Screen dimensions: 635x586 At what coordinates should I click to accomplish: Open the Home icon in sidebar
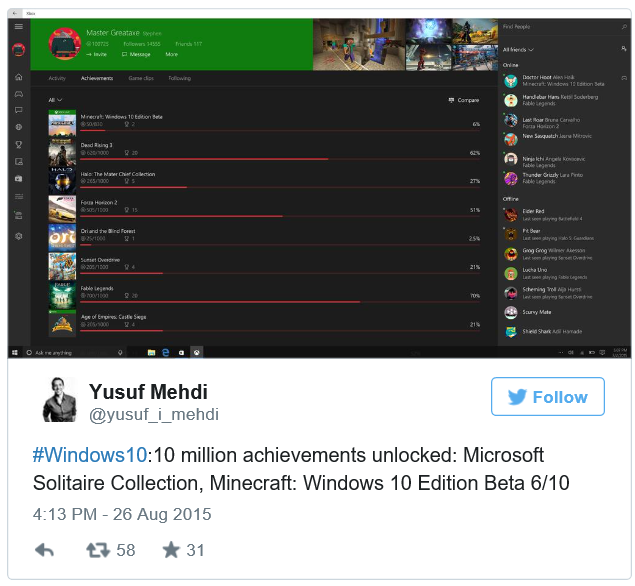[x=19, y=77]
